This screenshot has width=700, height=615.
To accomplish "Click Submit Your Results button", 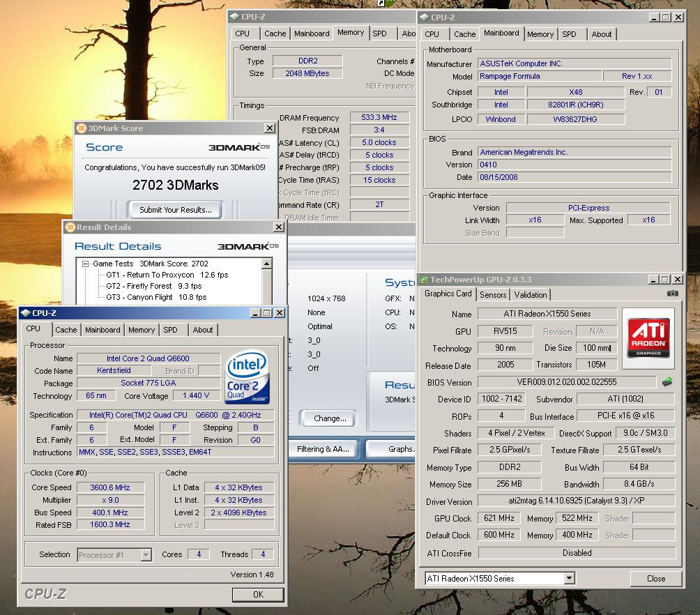I will (176, 210).
